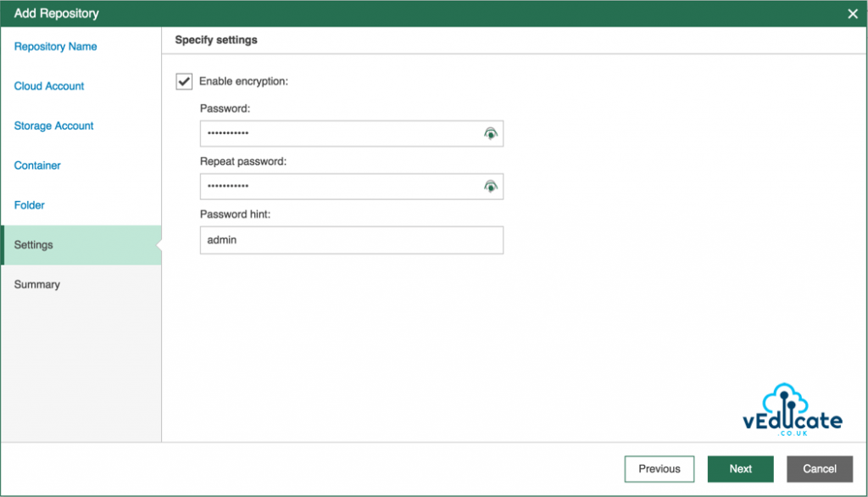The image size is (868, 497).
Task: Click the Next button
Action: tap(740, 468)
